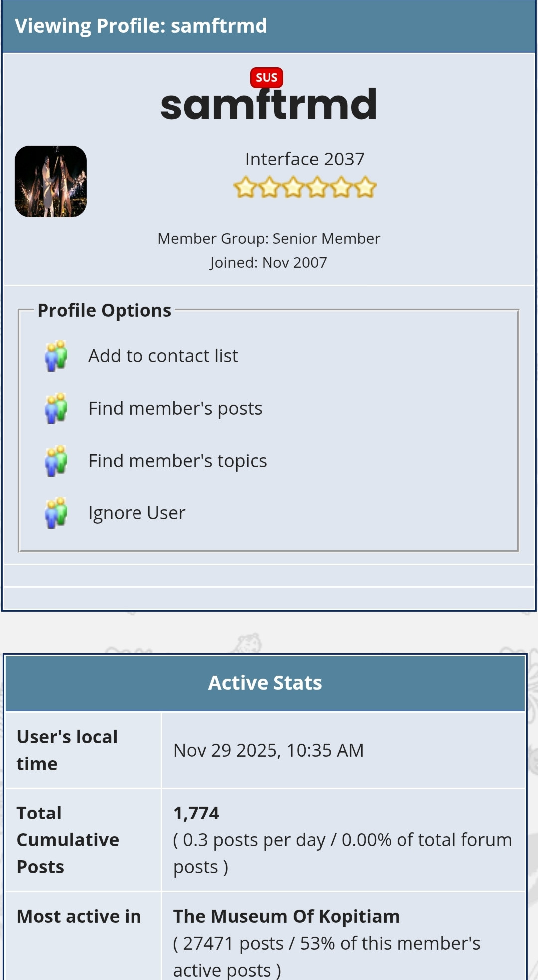Select the first star in the rating row
538x980 pixels.
click(245, 187)
